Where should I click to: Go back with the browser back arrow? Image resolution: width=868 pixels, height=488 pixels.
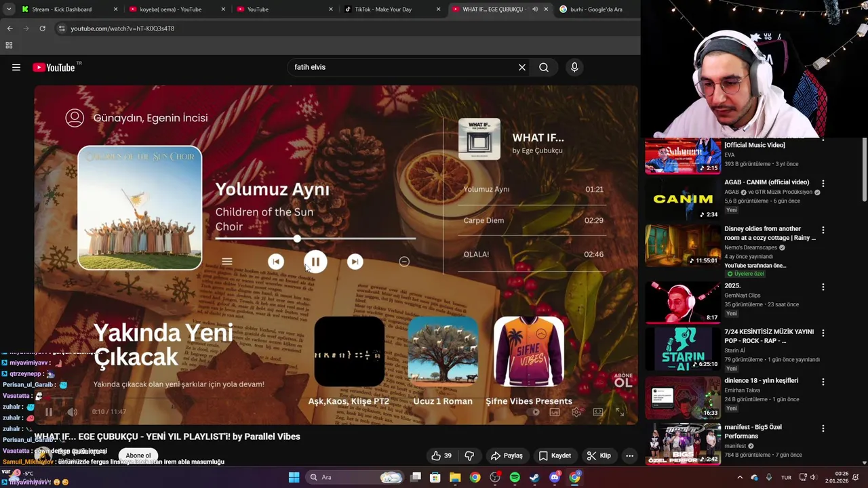tap(9, 28)
